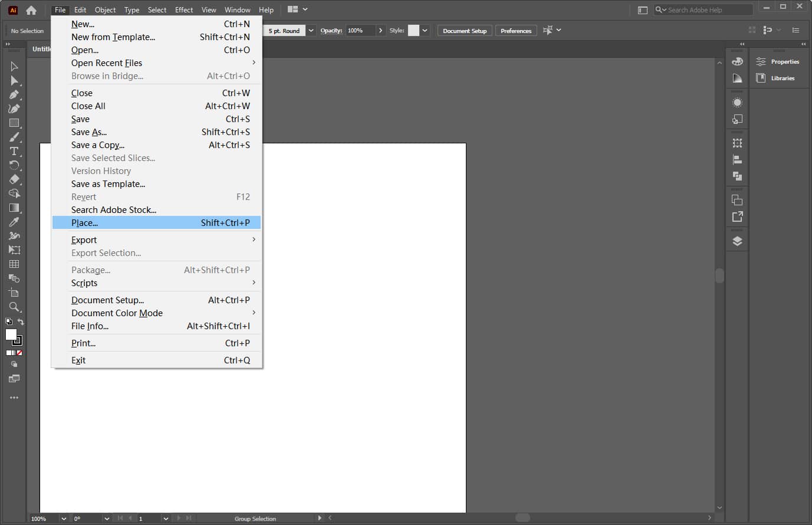812x525 pixels.
Task: Click the Preferences button
Action: 516,31
